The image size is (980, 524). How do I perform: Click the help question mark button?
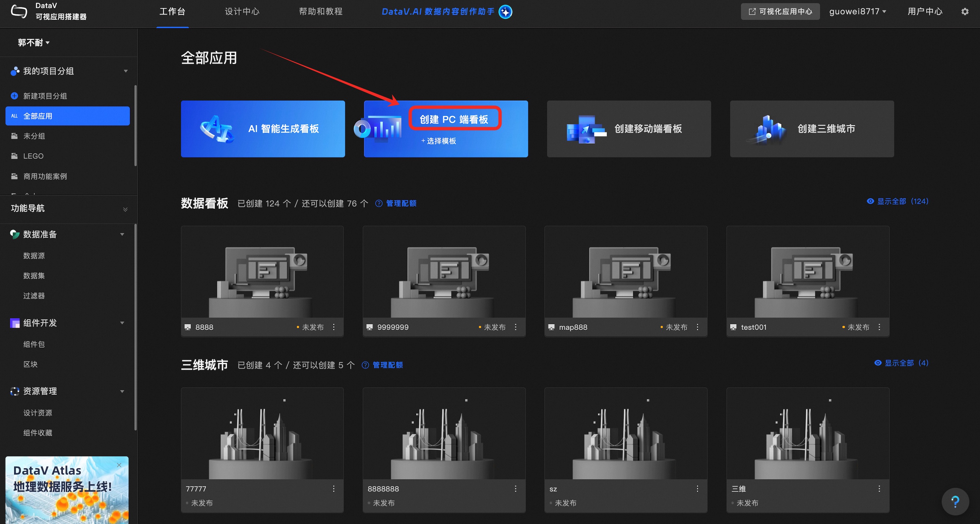point(955,502)
